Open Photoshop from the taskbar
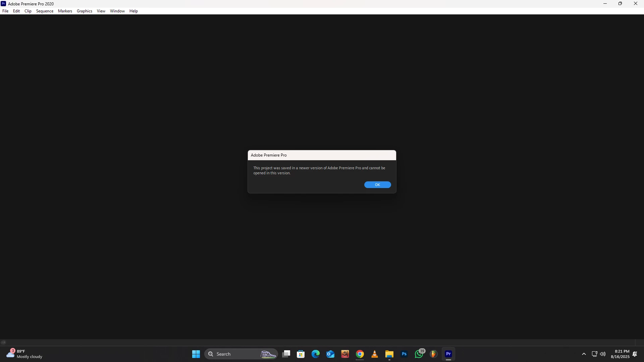Image resolution: width=644 pixels, height=362 pixels. pyautogui.click(x=404, y=354)
